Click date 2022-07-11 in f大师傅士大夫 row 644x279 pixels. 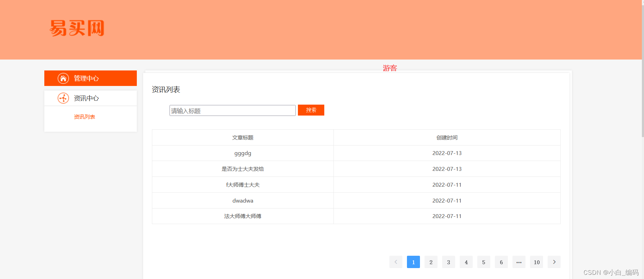[x=447, y=185]
